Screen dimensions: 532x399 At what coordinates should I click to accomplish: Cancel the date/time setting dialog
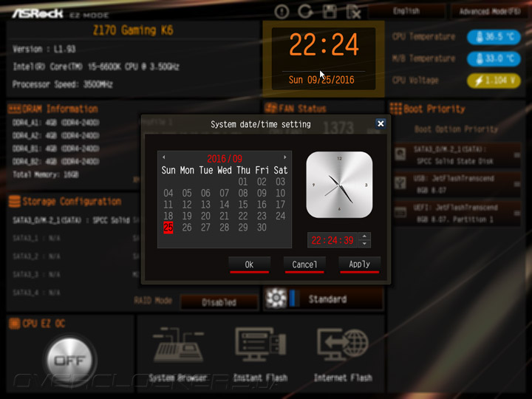pos(304,265)
